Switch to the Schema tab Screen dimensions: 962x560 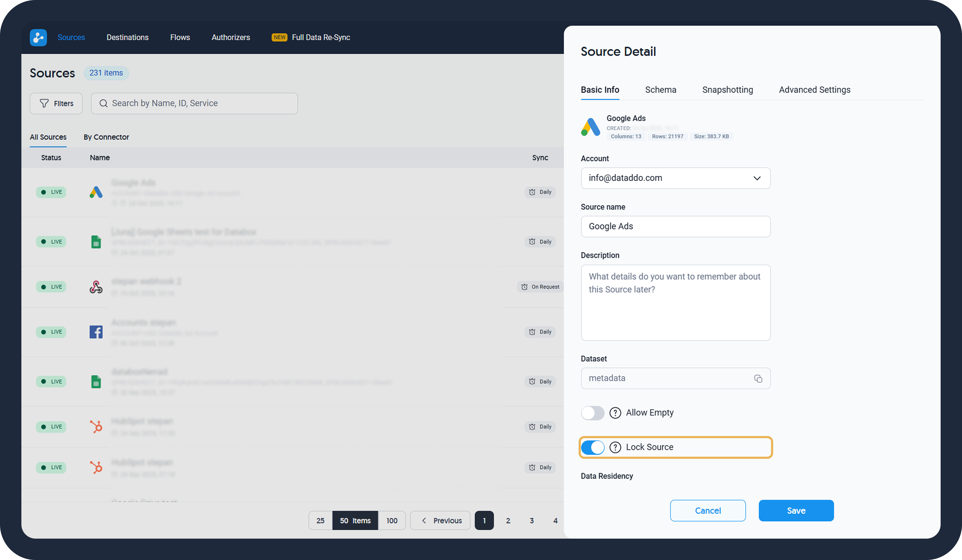click(661, 90)
